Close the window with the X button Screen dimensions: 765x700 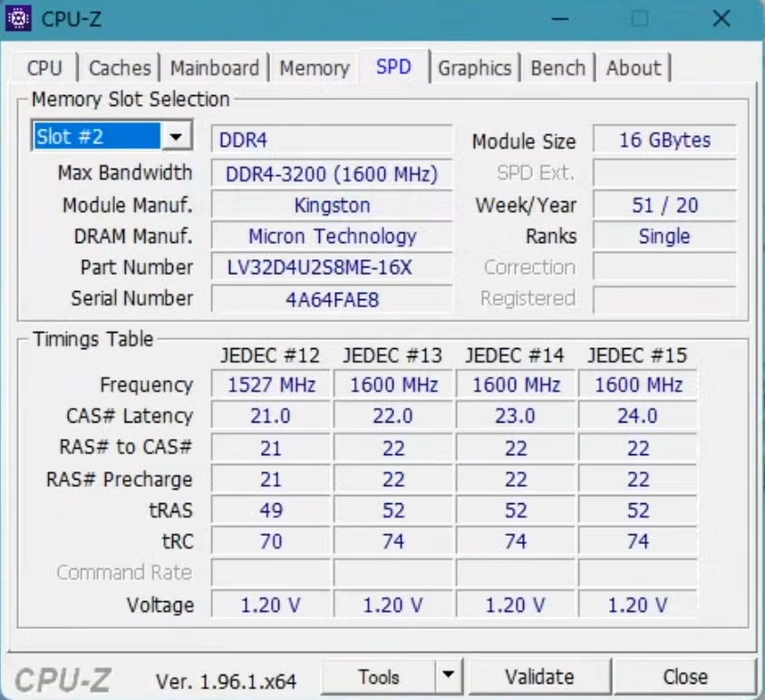(x=721, y=19)
